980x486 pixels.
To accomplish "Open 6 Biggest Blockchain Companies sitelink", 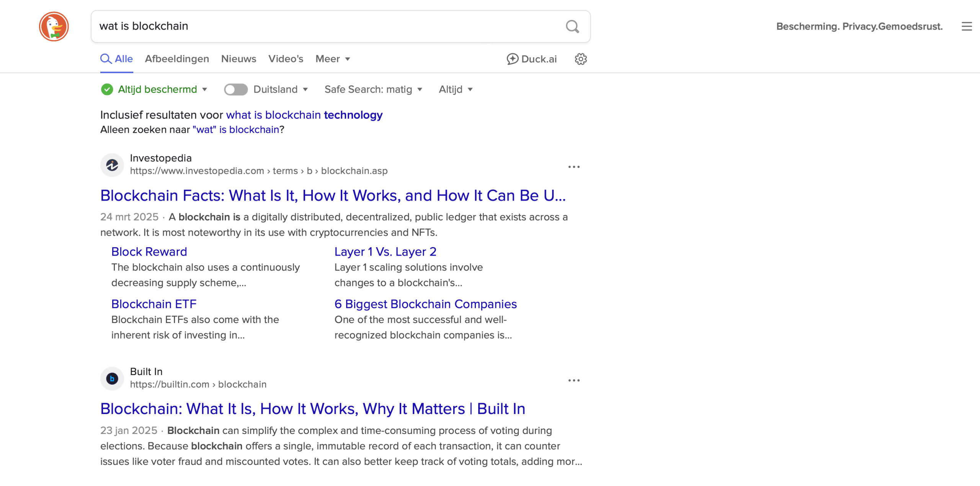I will [x=426, y=304].
